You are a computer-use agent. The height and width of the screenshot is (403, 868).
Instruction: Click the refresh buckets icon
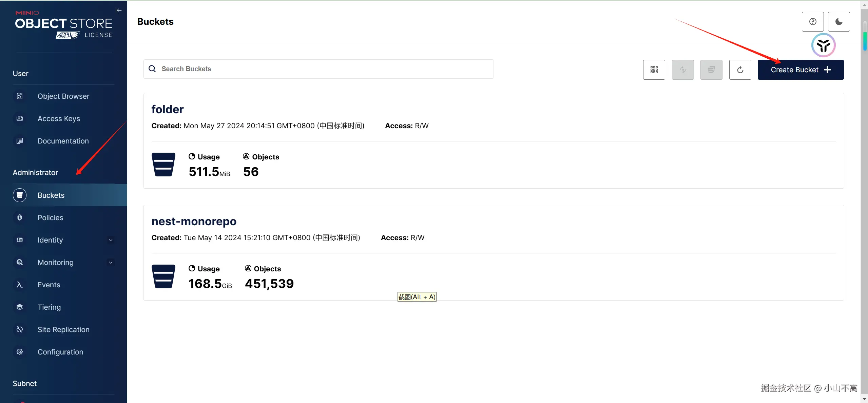tap(740, 70)
